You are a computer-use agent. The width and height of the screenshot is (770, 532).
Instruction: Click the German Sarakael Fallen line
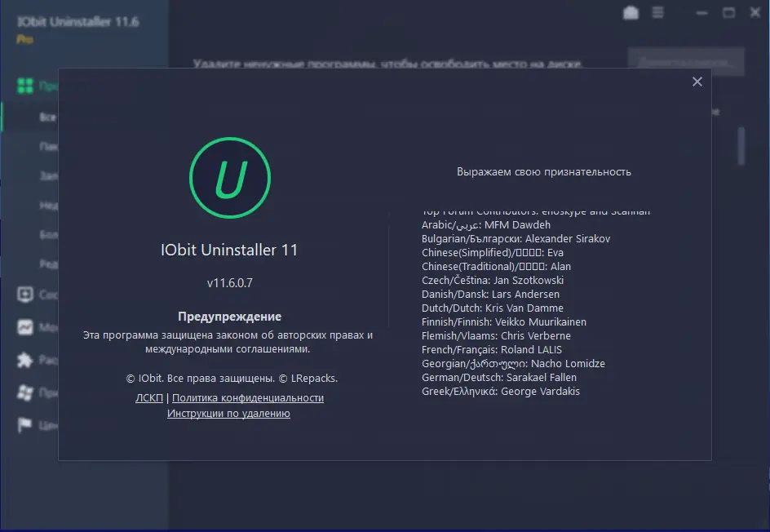point(499,377)
